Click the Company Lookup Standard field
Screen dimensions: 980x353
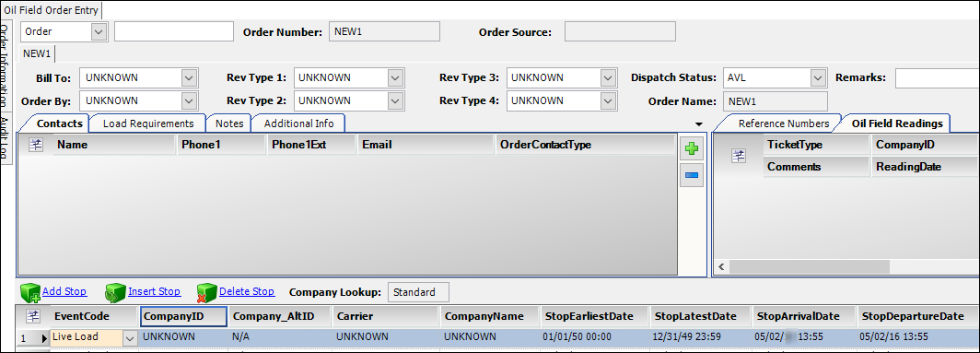419,291
